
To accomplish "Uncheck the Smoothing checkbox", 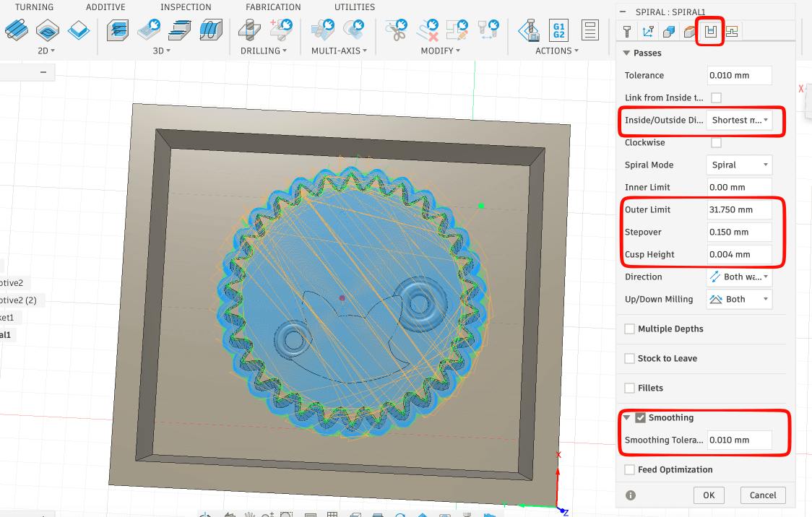I will point(641,417).
